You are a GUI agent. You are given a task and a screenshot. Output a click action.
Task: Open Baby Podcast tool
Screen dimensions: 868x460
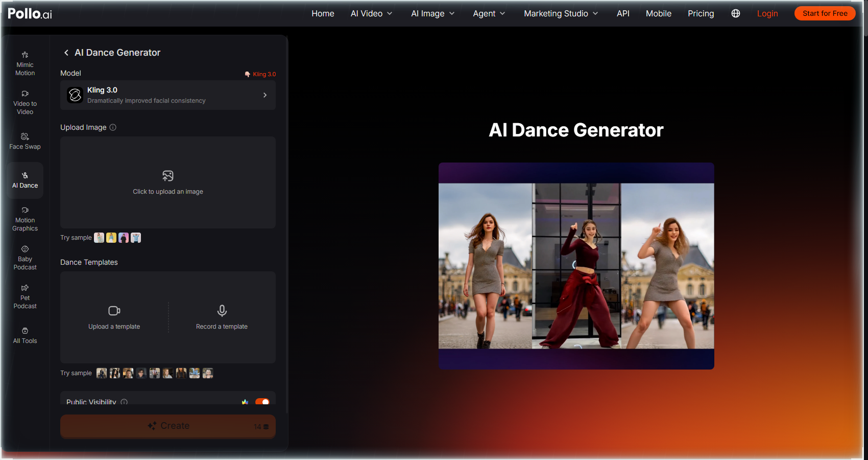pyautogui.click(x=25, y=258)
